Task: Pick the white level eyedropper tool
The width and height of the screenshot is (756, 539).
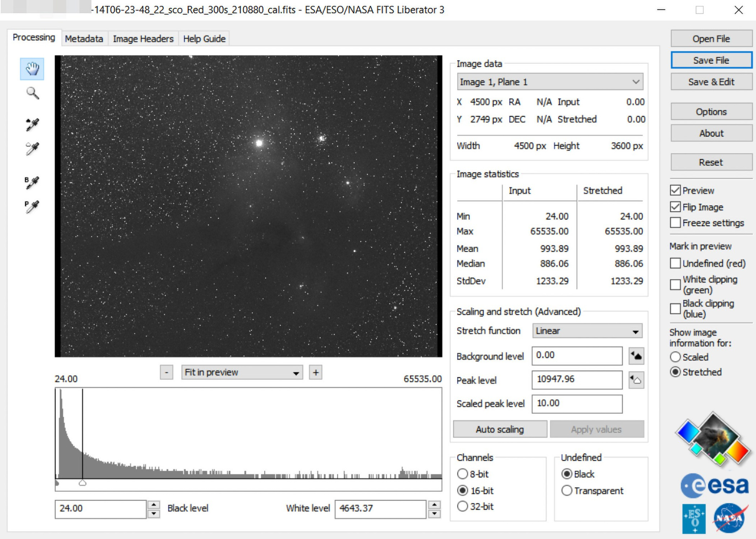Action: click(x=32, y=149)
